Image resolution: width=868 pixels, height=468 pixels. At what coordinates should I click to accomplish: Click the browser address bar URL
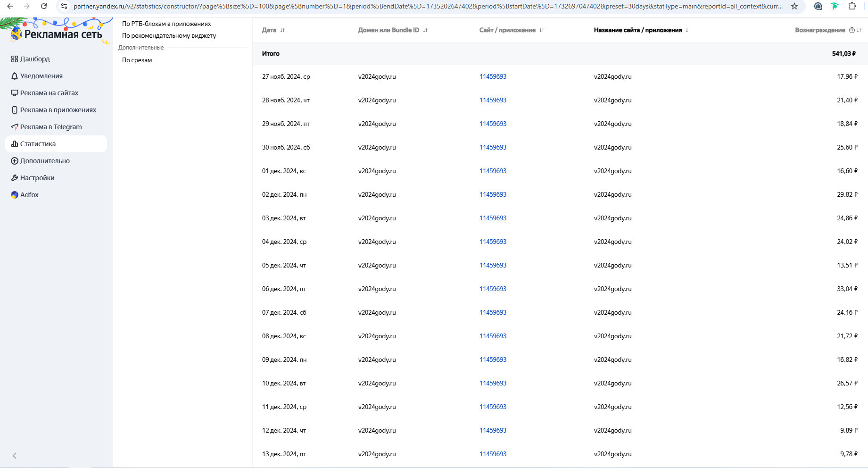point(424,6)
